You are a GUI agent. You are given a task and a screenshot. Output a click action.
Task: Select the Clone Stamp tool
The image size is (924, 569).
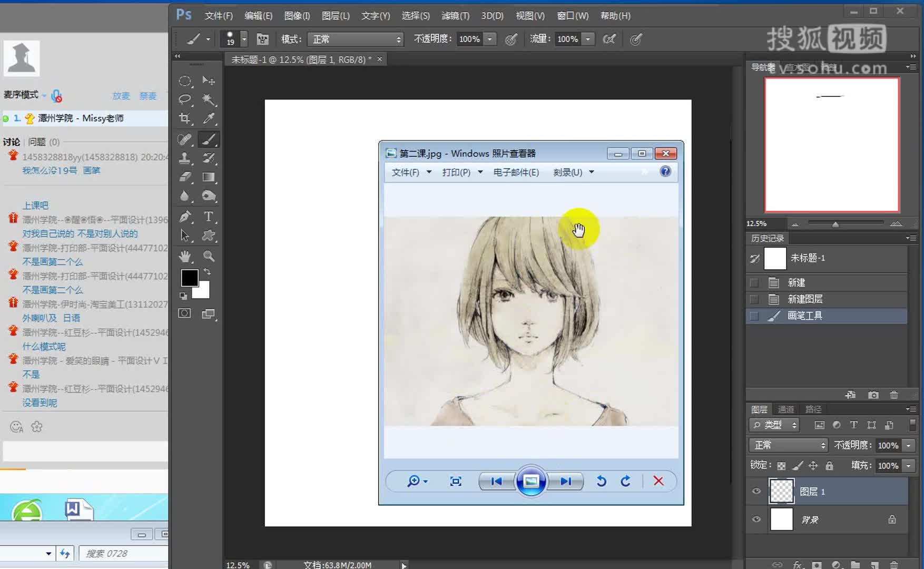184,158
